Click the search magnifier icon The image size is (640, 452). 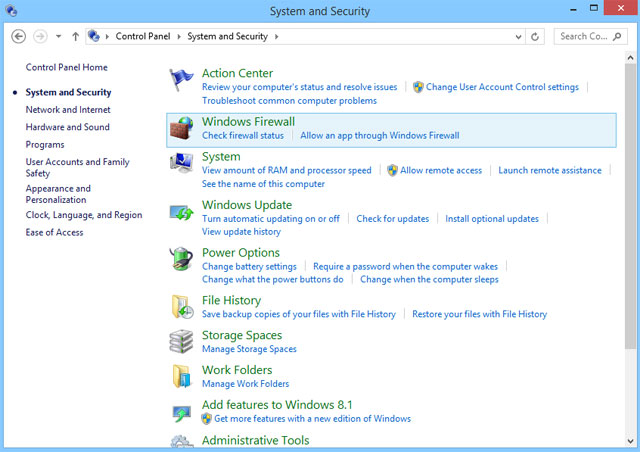pyautogui.click(x=617, y=36)
